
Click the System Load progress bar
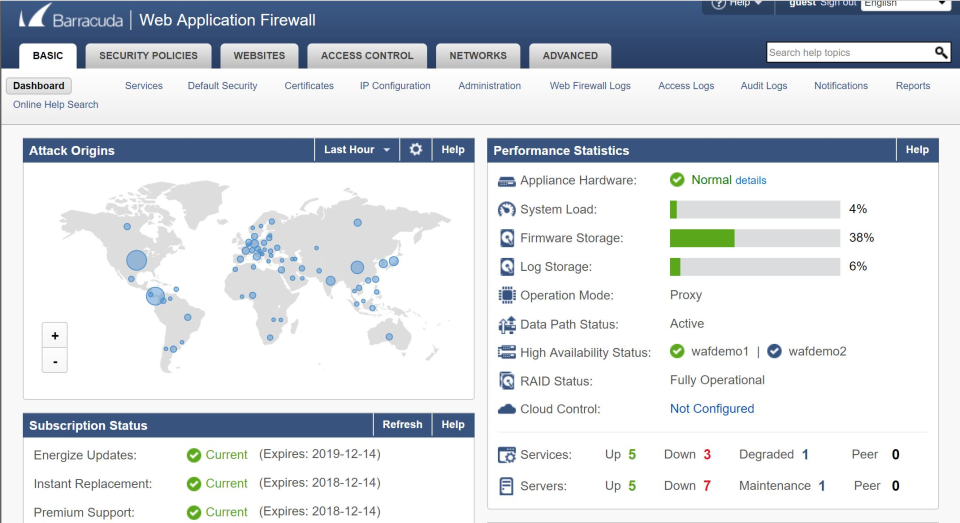[x=755, y=209]
